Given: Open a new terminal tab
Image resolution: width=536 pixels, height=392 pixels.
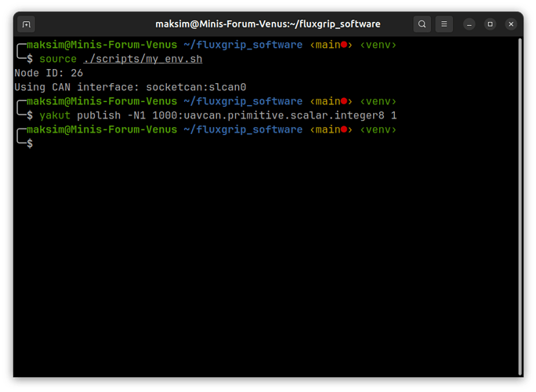Looking at the screenshot, I should [x=27, y=24].
